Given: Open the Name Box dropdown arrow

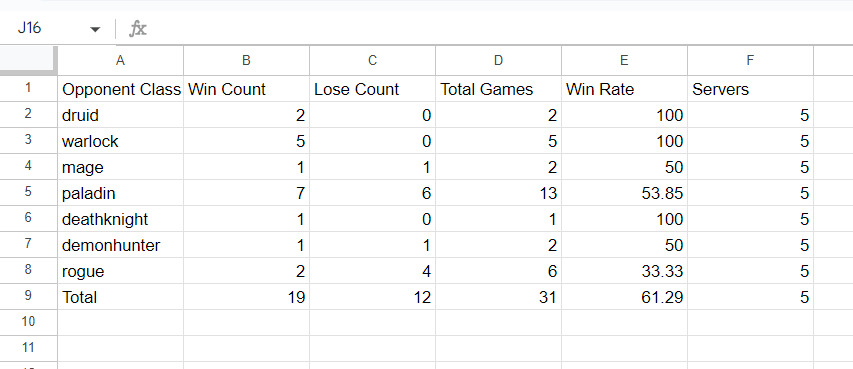Looking at the screenshot, I should pyautogui.click(x=95, y=29).
